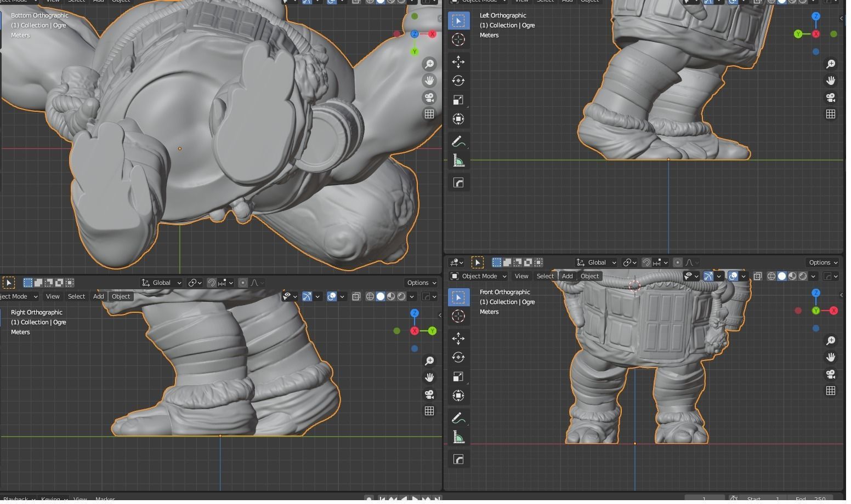Select the Rotate tool in Front Orthographic viewport
The image size is (851, 504).
tap(458, 358)
